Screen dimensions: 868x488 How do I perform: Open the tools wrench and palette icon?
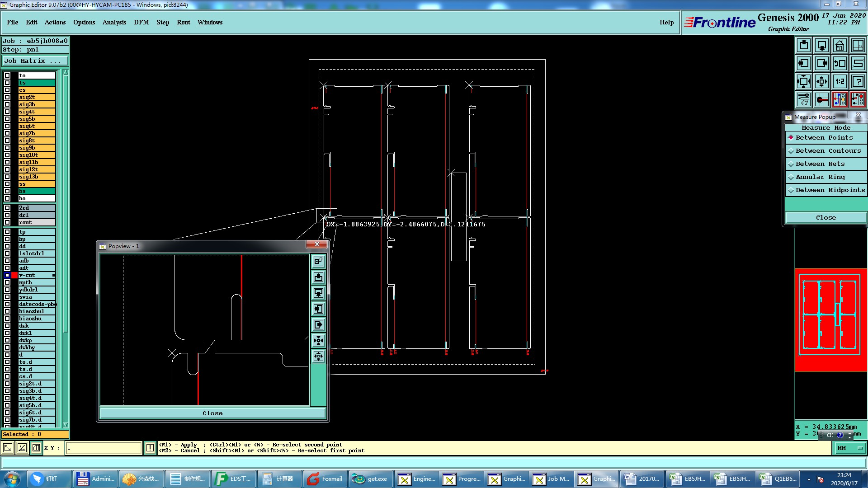coord(804,99)
